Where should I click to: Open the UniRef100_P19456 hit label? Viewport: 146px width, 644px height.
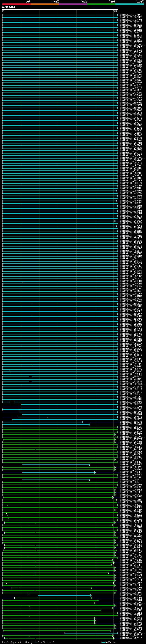click(131, 20)
